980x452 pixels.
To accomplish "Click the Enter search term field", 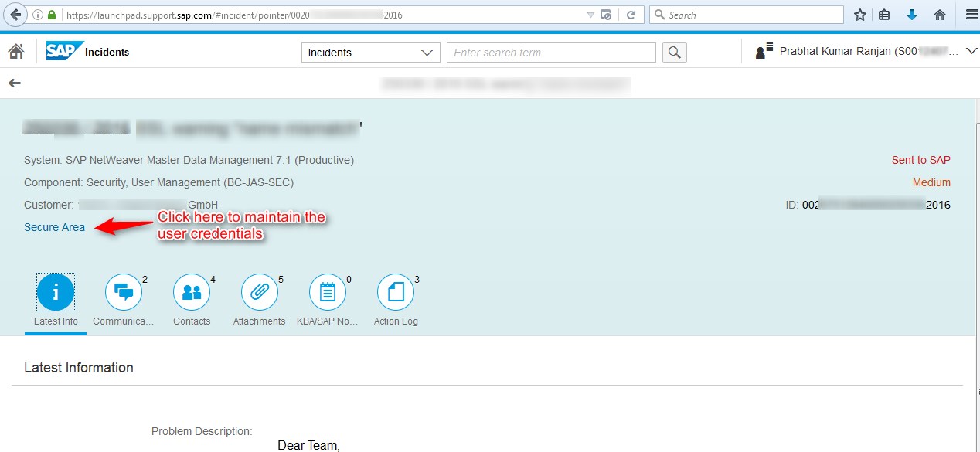I will click(x=551, y=53).
